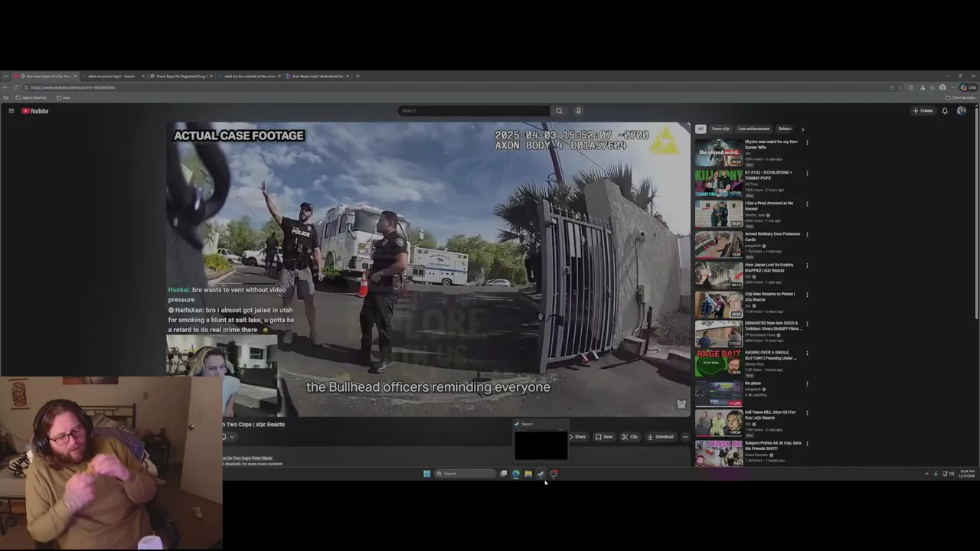Switch to 'what are the controls of the' tab

click(250, 76)
